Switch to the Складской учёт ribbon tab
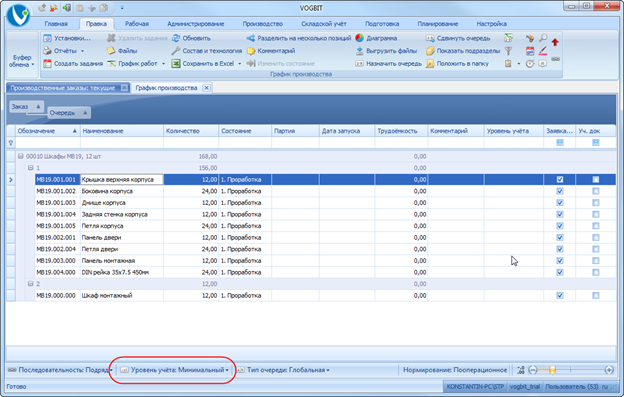 coord(324,24)
